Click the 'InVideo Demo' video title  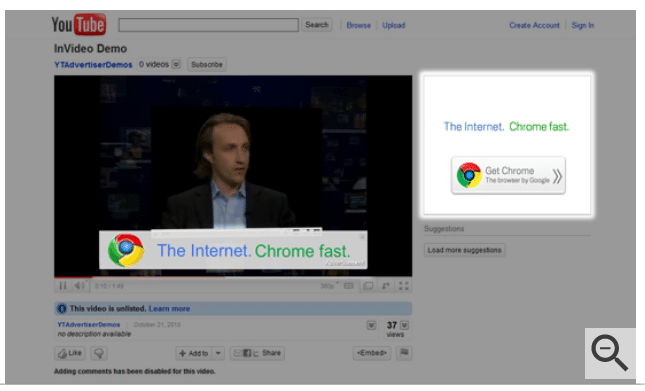coord(90,49)
